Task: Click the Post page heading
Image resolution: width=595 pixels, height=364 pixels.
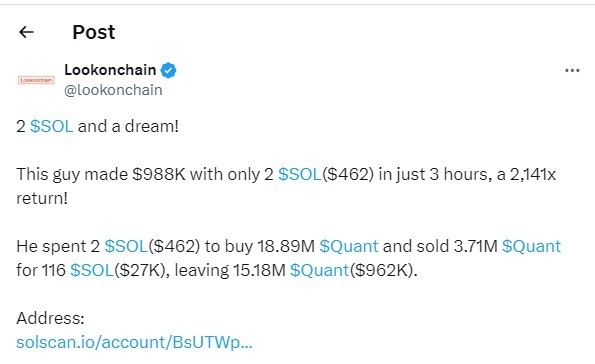Action: (94, 32)
